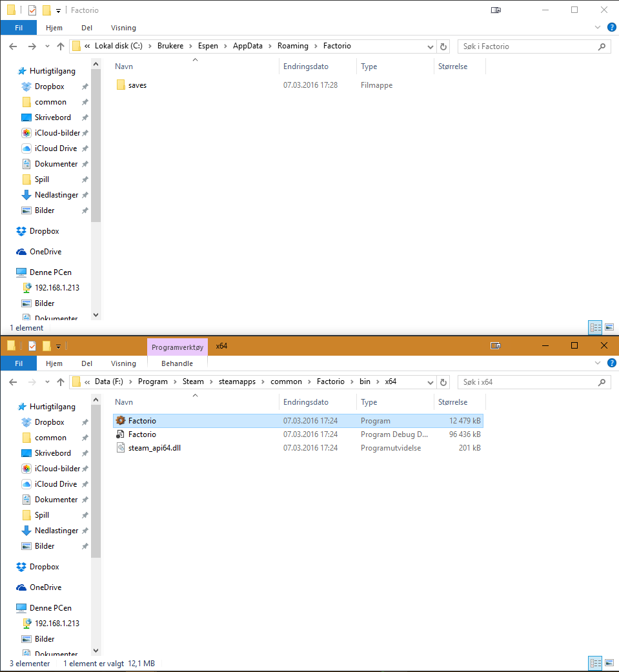Click new folder quick-access icon in x64 title bar
Image resolution: width=619 pixels, height=672 pixels.
tap(46, 346)
